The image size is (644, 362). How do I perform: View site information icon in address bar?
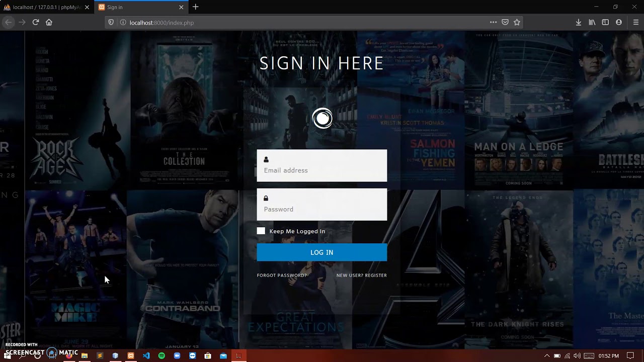123,22
